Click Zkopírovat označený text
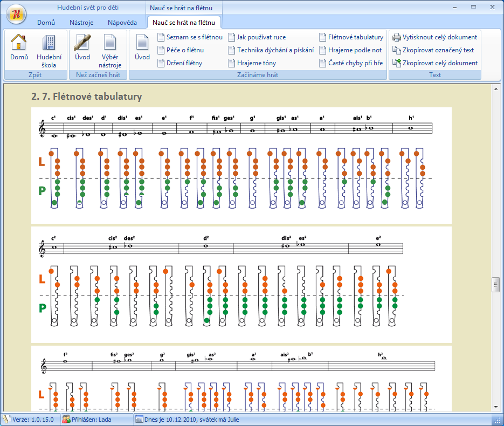This screenshot has width=504, height=426. pos(433,50)
